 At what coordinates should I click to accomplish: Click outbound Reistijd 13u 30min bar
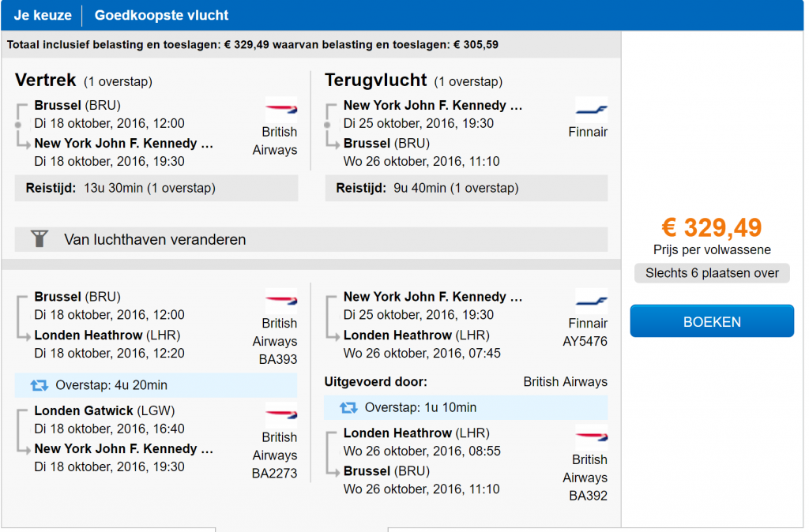click(156, 188)
